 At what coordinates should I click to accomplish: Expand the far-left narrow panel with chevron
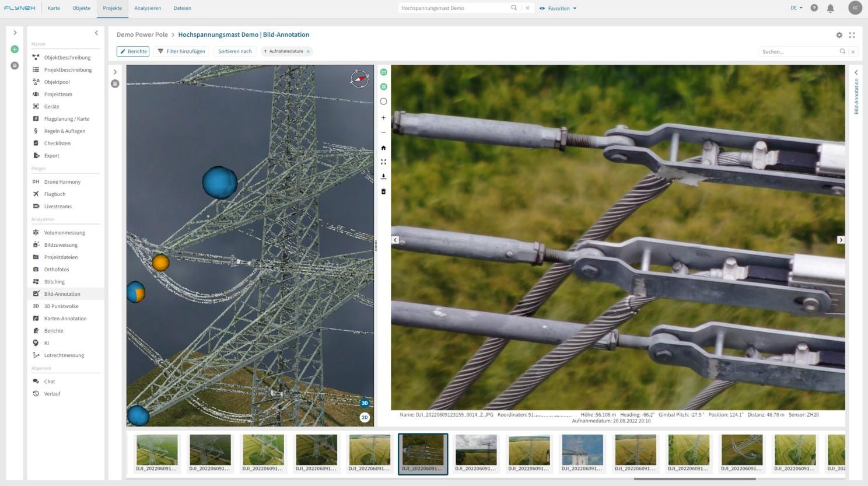coord(15,33)
